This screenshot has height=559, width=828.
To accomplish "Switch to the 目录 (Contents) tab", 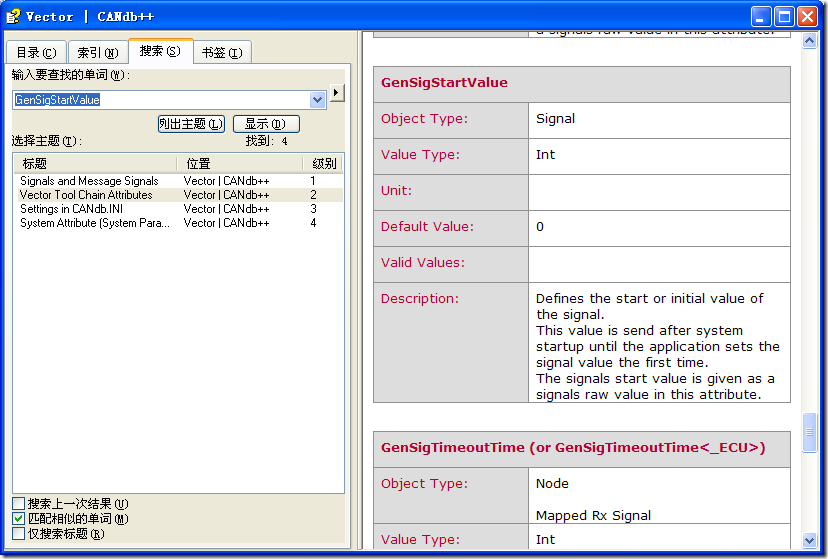I will [x=36, y=52].
